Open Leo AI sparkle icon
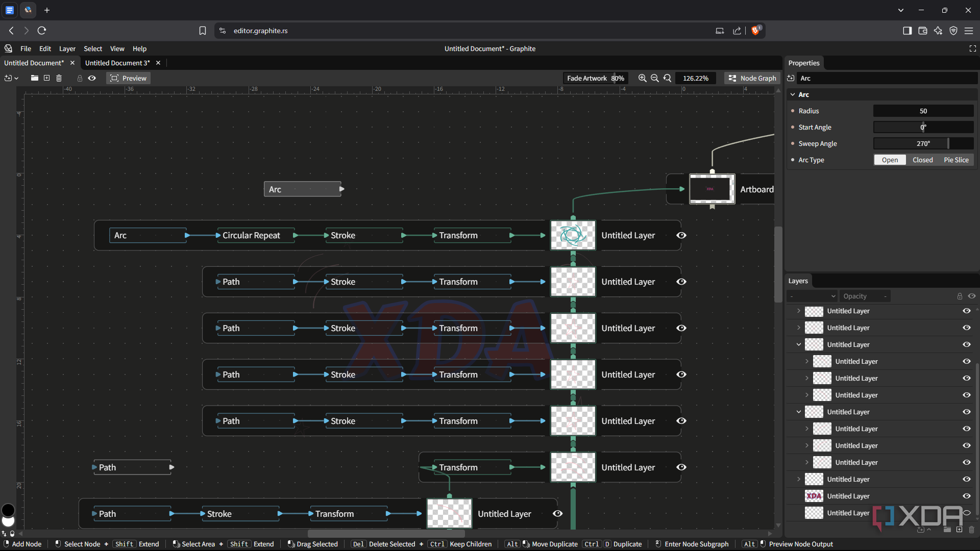980x551 pixels. (x=938, y=31)
